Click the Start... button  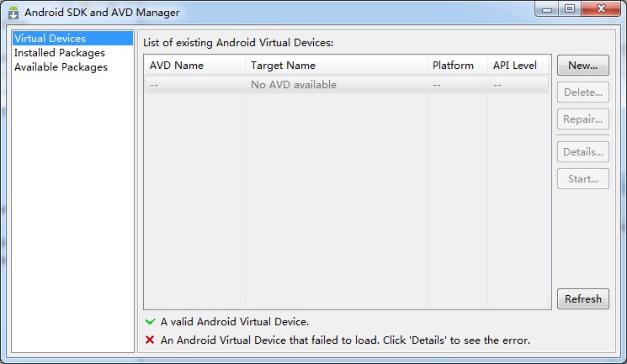pos(583,178)
